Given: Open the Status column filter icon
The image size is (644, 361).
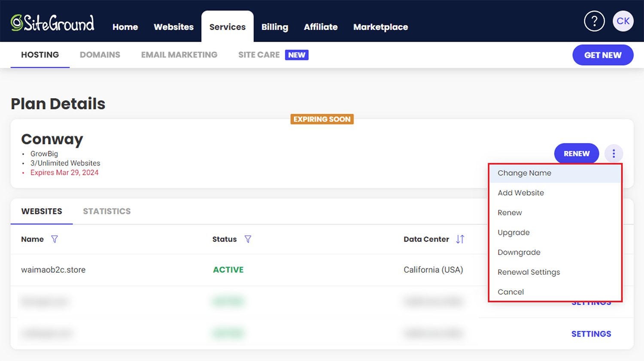Looking at the screenshot, I should pos(248,239).
